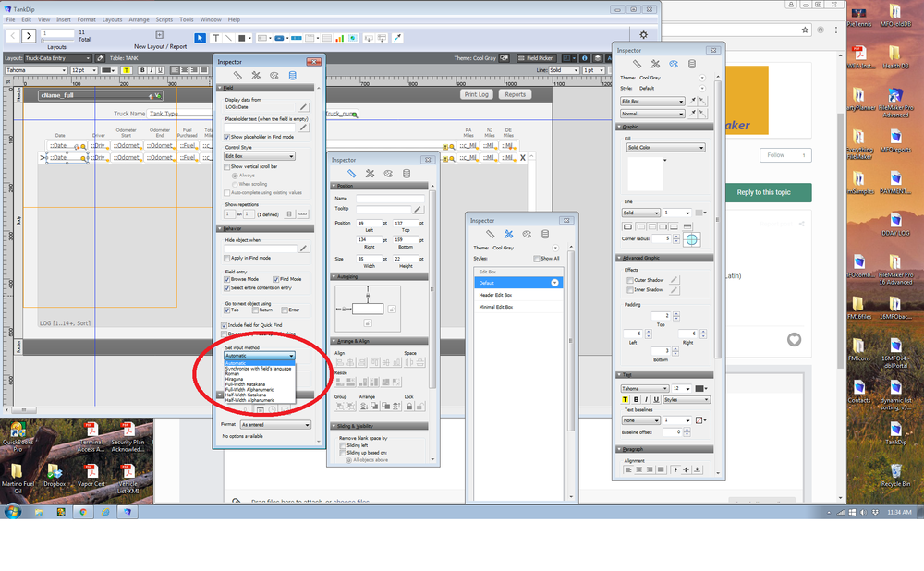Toggle bold in the formatting bar

pyautogui.click(x=142, y=70)
